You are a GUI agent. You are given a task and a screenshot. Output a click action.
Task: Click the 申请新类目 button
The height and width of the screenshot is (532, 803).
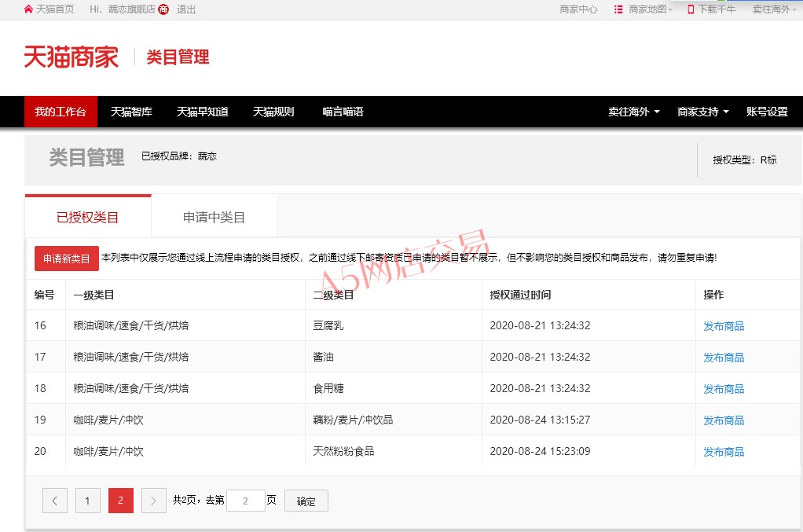click(x=67, y=259)
